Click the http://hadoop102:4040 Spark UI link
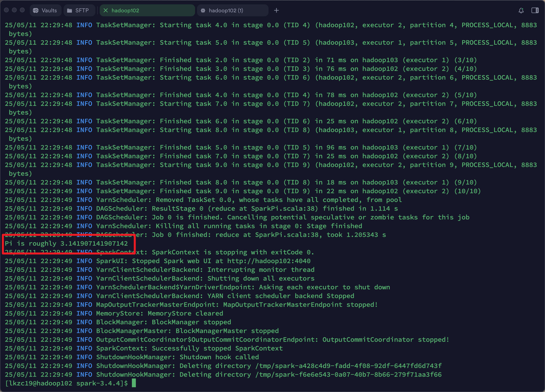Viewport: 545px width, 392px height. [x=269, y=261]
